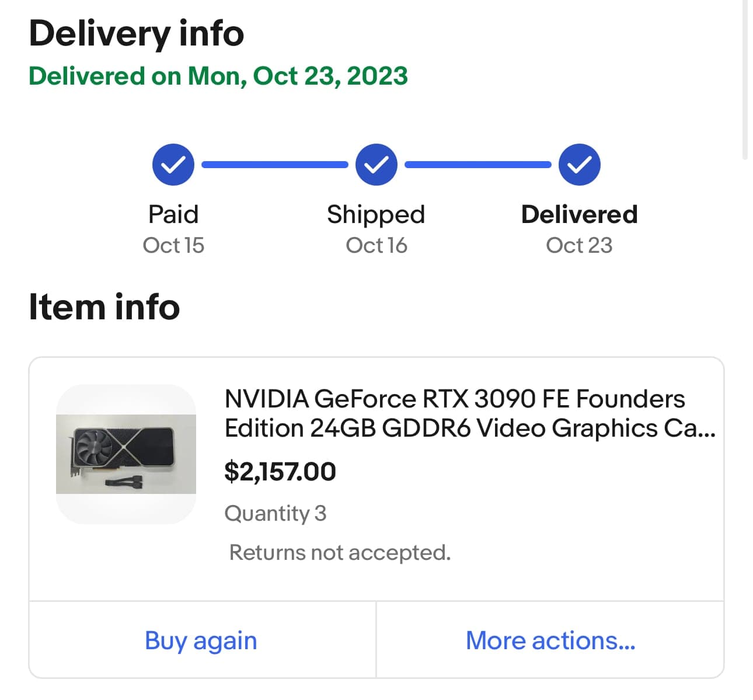Select the green Delivered on Mon, Oct 23 status

[x=218, y=76]
